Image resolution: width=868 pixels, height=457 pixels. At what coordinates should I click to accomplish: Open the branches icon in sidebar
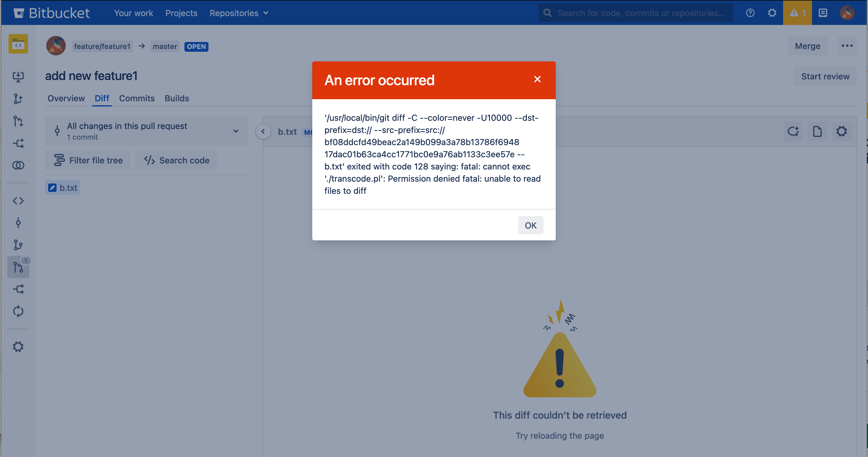coord(18,245)
